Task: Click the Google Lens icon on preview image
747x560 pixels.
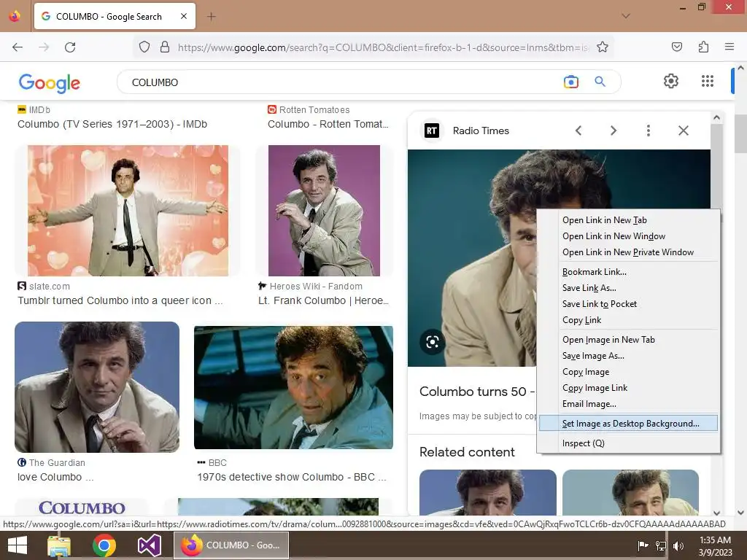Action: tap(432, 342)
